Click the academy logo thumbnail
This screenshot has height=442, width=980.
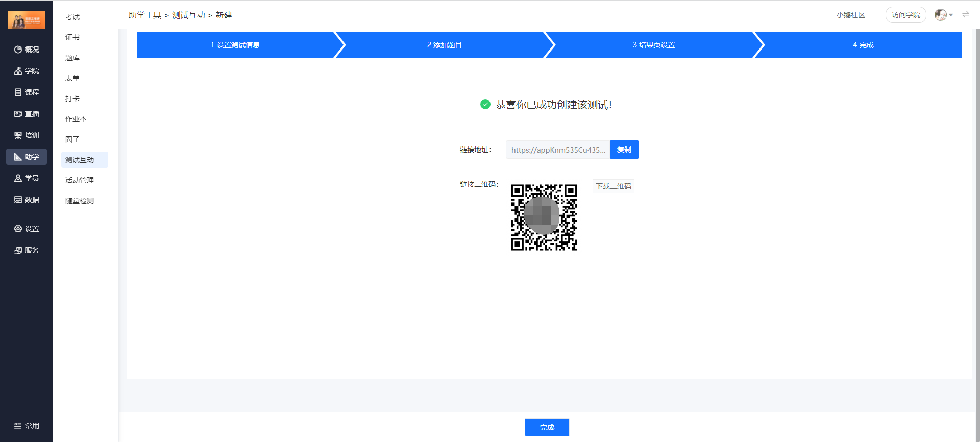pos(27,20)
